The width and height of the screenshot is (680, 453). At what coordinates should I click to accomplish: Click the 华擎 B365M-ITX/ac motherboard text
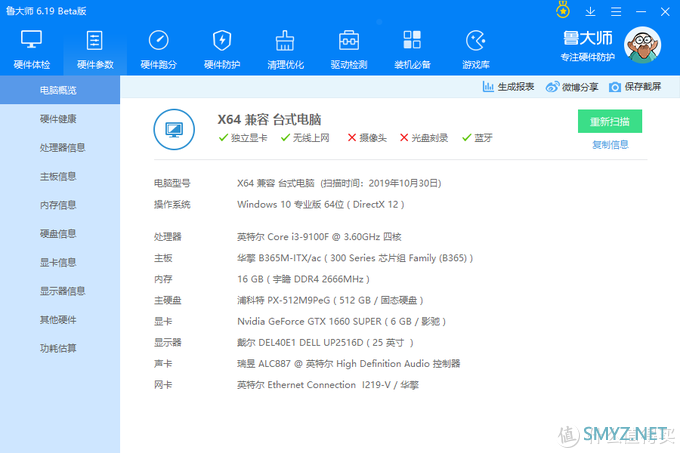(355, 258)
